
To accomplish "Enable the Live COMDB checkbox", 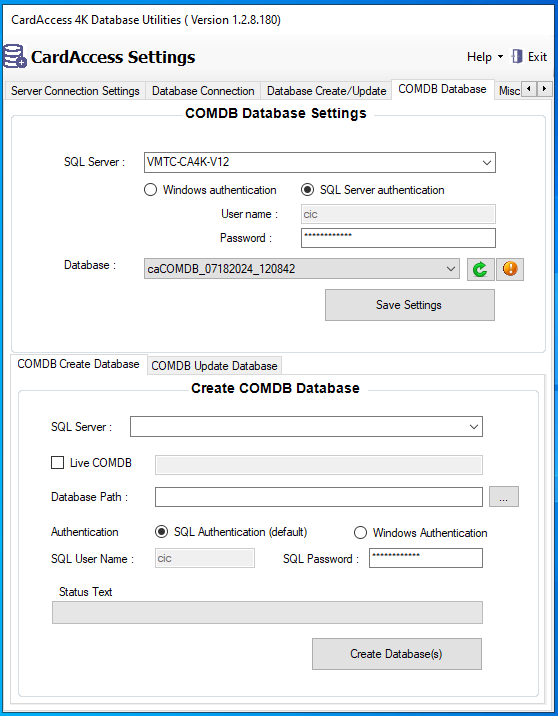I will click(x=58, y=463).
